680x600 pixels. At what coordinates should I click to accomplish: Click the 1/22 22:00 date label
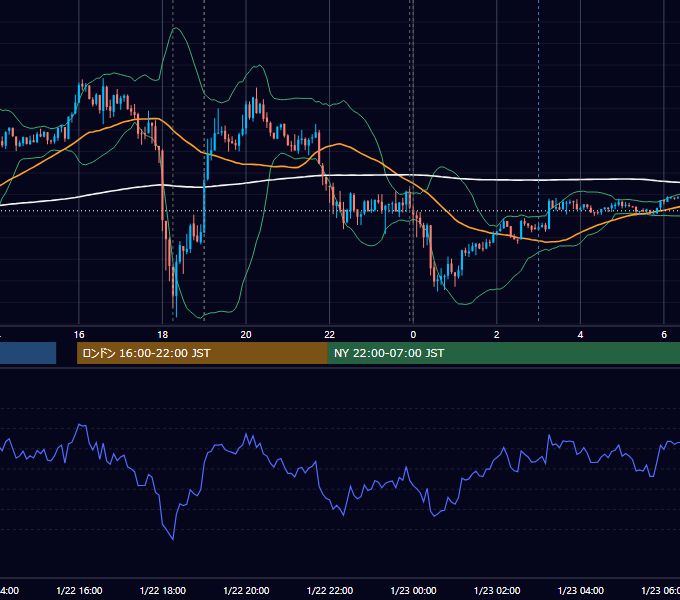[x=330, y=591]
